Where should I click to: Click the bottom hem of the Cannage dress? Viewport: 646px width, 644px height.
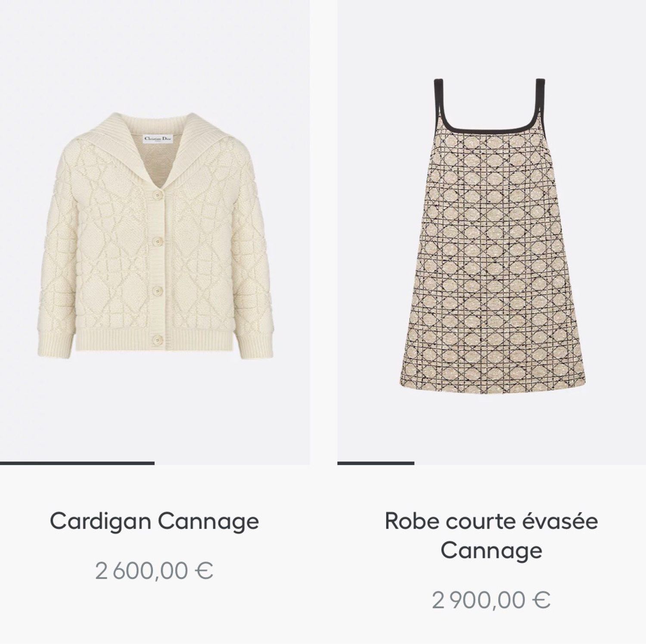click(x=491, y=383)
